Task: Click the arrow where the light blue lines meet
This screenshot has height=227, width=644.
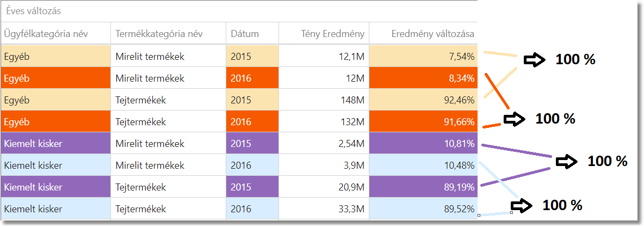Action: point(521,205)
